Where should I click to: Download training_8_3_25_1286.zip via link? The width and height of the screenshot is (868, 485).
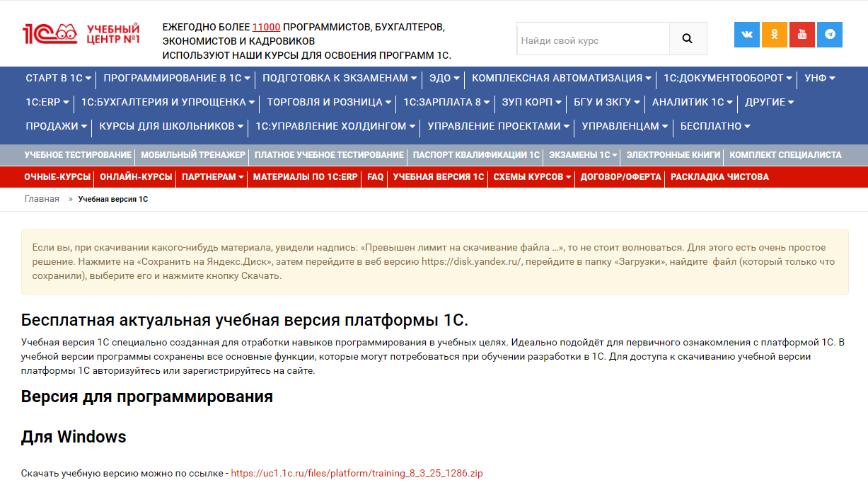tap(357, 473)
